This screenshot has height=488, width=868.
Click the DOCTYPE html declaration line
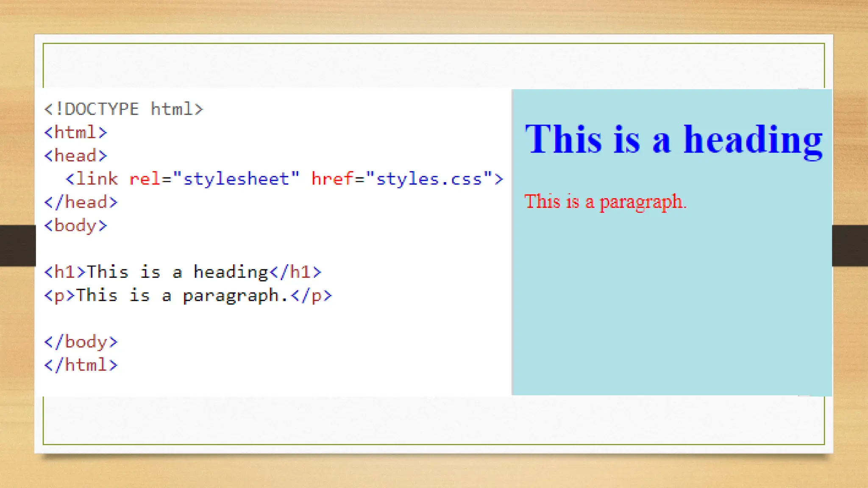click(x=123, y=109)
